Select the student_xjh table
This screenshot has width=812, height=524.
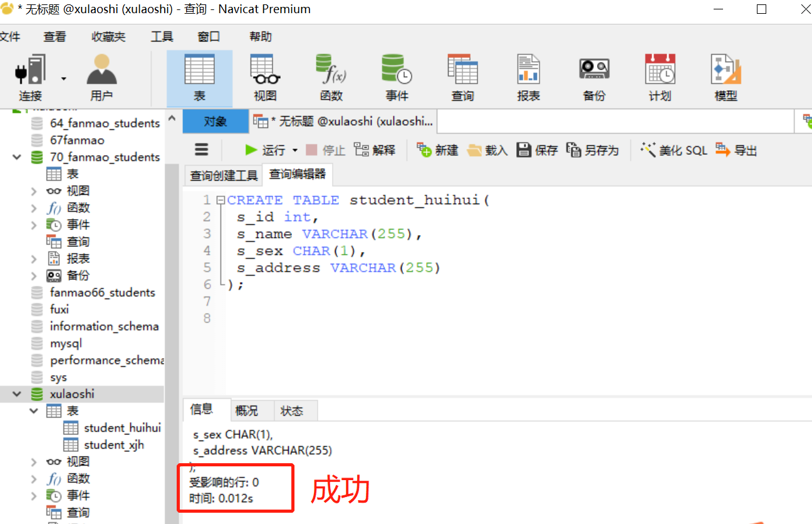tap(113, 445)
